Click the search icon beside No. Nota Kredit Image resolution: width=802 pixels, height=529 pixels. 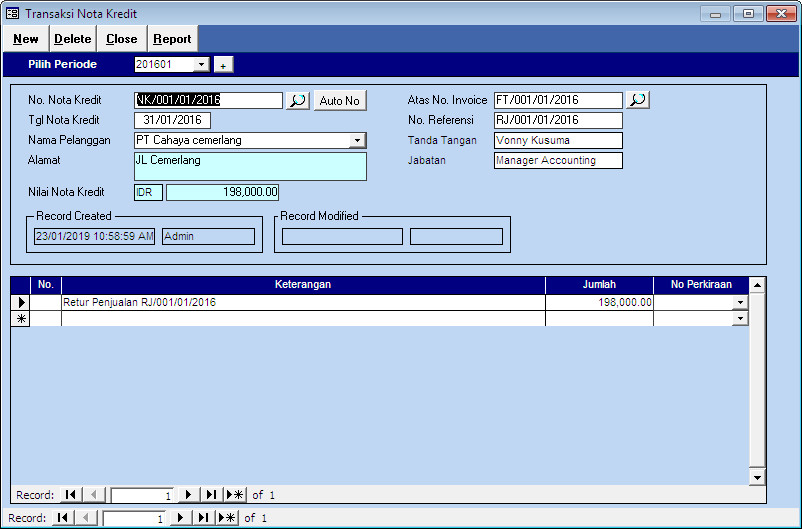click(x=298, y=100)
